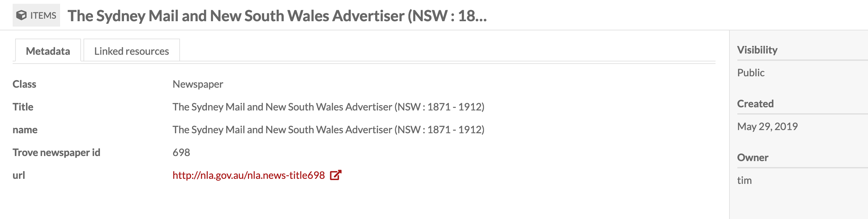This screenshot has width=868, height=219.
Task: Click the Trove newspaper id label
Action: pyautogui.click(x=56, y=152)
